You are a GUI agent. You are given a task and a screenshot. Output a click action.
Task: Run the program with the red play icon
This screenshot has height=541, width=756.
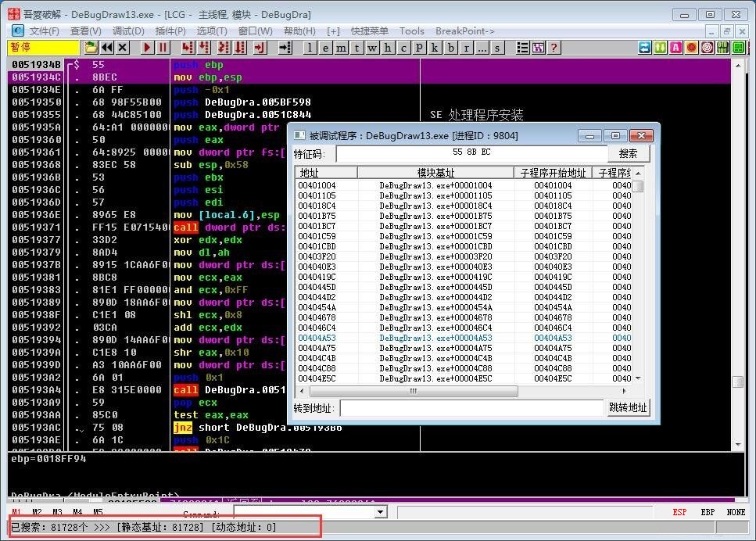(147, 47)
